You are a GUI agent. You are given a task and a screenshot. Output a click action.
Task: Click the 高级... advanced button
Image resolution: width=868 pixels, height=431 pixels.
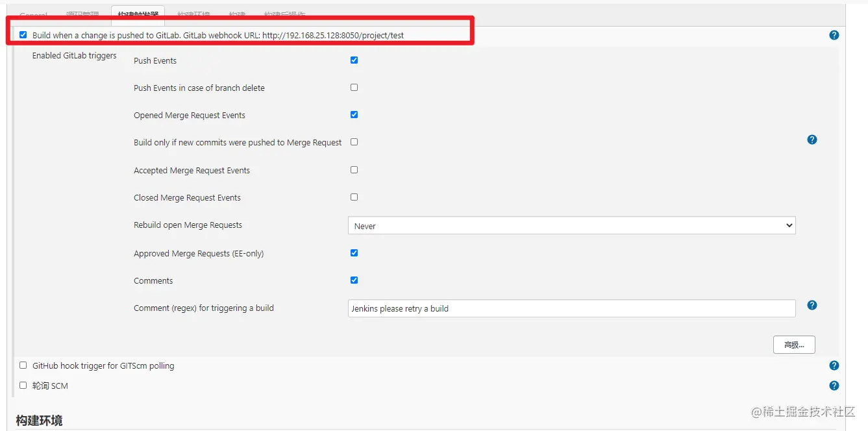coord(794,345)
